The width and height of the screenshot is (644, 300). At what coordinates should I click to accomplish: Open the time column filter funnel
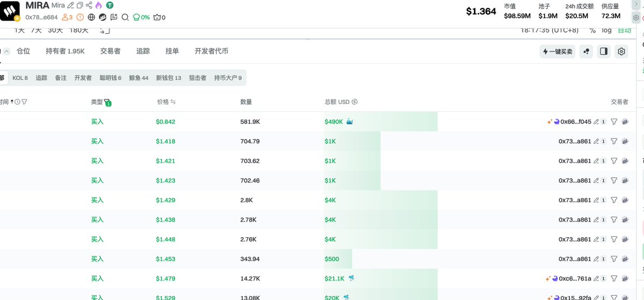tap(24, 102)
